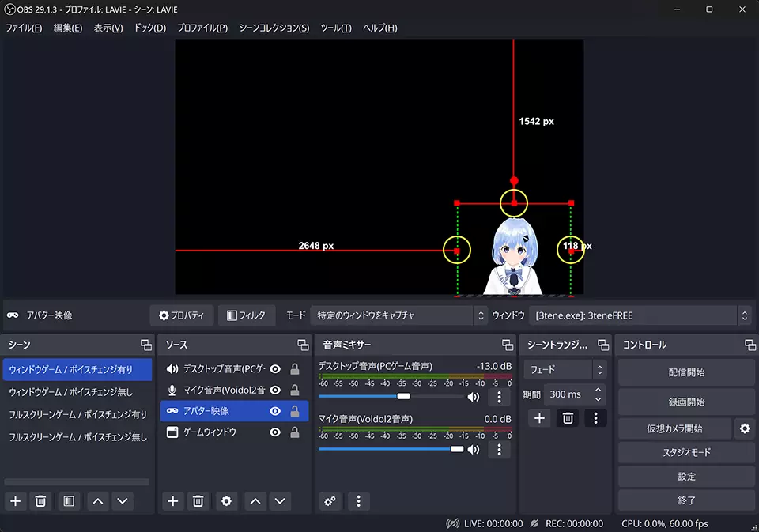The height and width of the screenshot is (532, 759).
Task: Click 仮想カメラ開始 button
Action: (x=674, y=428)
